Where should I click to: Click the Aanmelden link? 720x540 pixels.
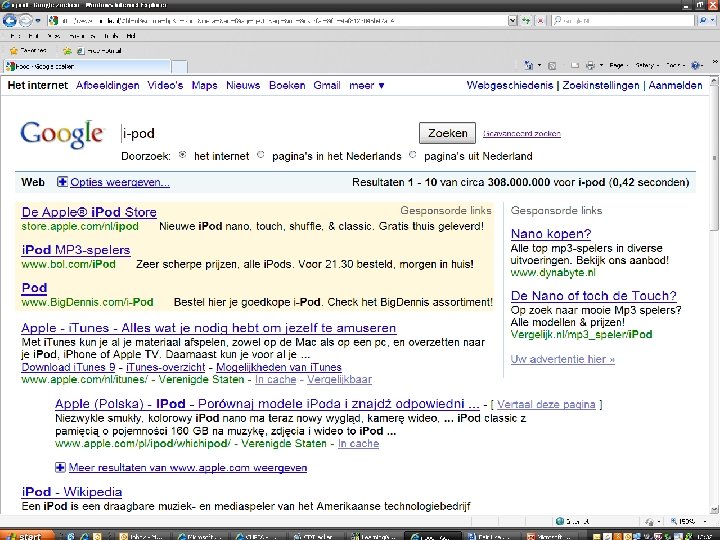pyautogui.click(x=675, y=85)
